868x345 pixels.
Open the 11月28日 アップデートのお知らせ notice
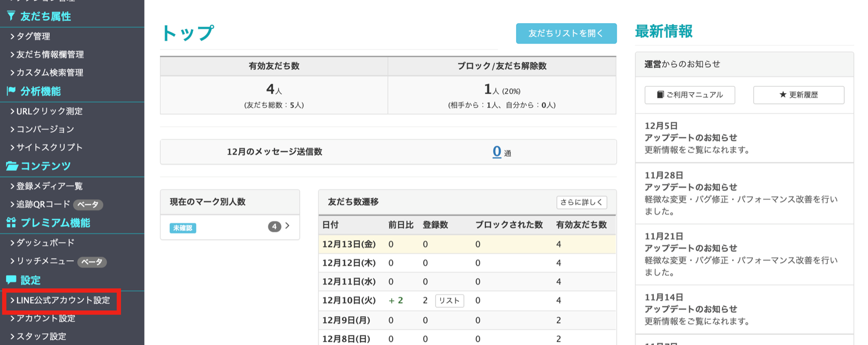[744, 193]
